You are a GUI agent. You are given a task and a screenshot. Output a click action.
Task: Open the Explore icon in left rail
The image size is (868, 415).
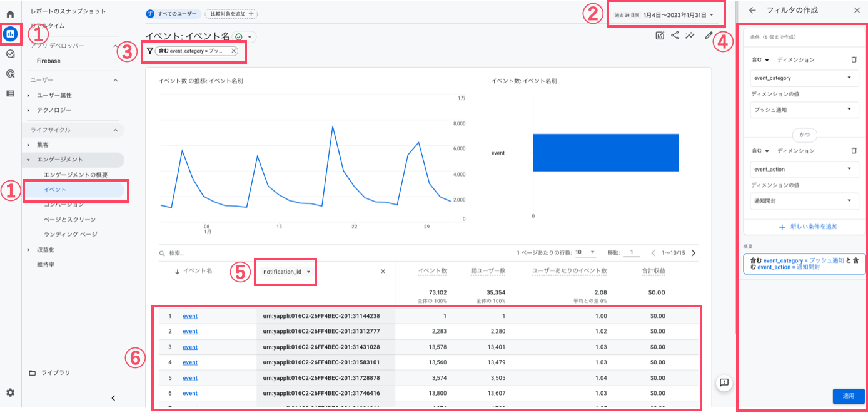[x=10, y=54]
